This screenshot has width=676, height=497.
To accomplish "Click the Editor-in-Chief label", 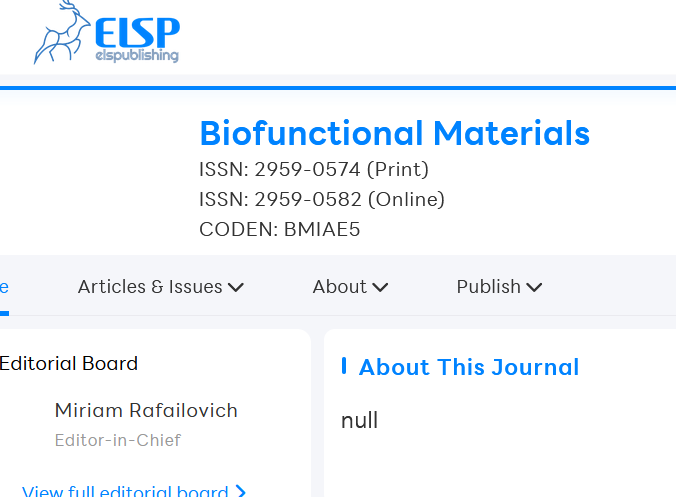I will (117, 440).
